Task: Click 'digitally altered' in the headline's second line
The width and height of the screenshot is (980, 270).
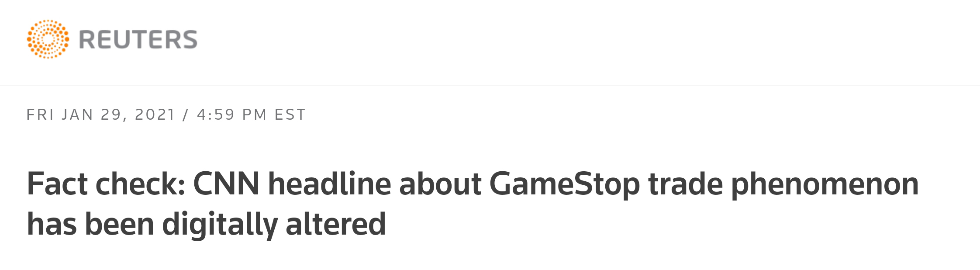Action: [x=274, y=225]
